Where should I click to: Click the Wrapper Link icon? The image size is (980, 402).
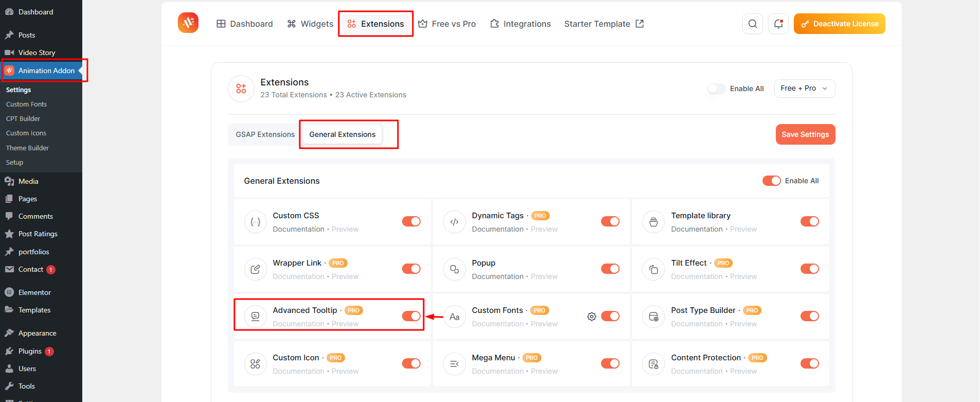click(256, 269)
